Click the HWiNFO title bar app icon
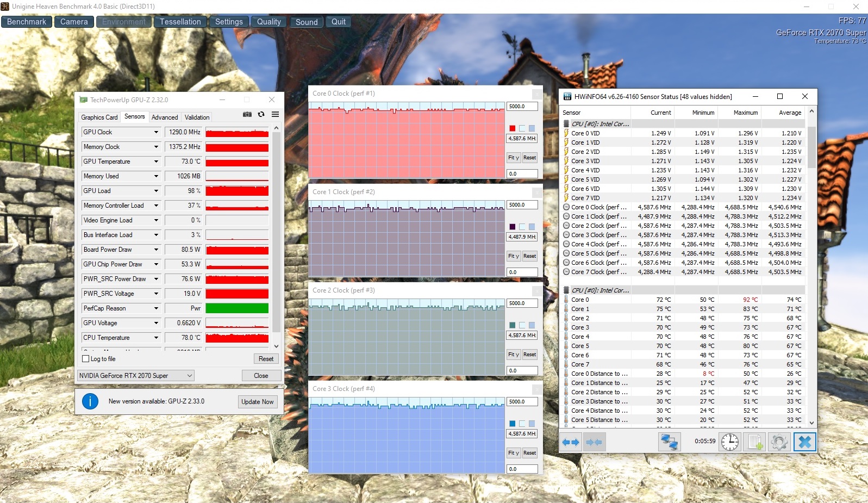The height and width of the screenshot is (503, 868). 567,97
